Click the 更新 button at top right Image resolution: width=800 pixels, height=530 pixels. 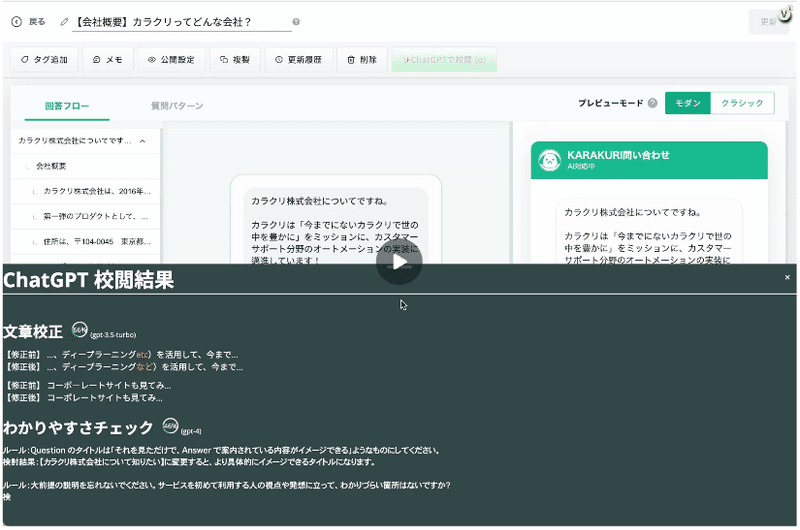point(768,22)
